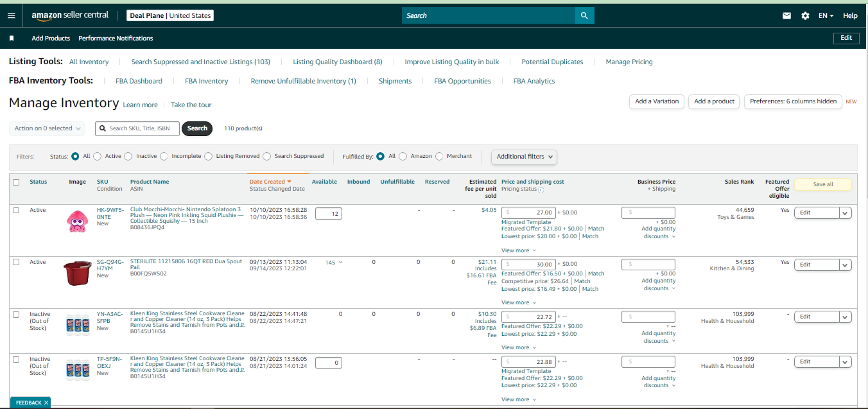Check the row checkbox for SKU TP-5F9N-OEXJ
Screen dimensions: 868x409
(17, 360)
